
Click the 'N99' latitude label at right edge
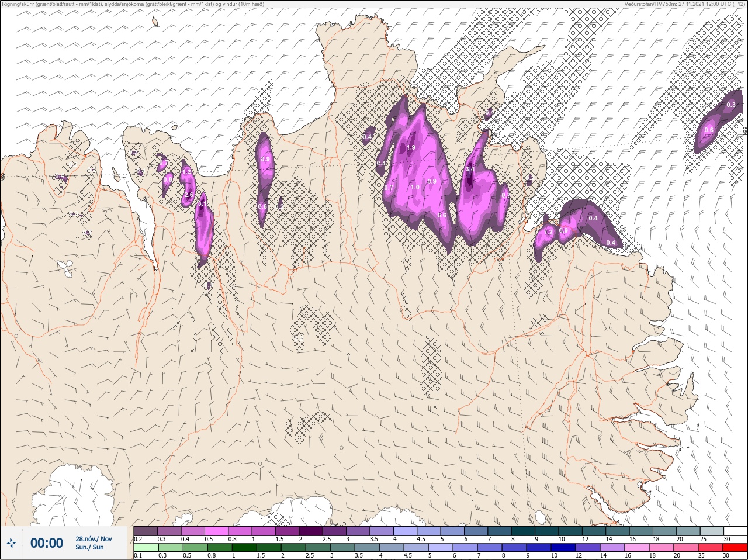pos(745,132)
